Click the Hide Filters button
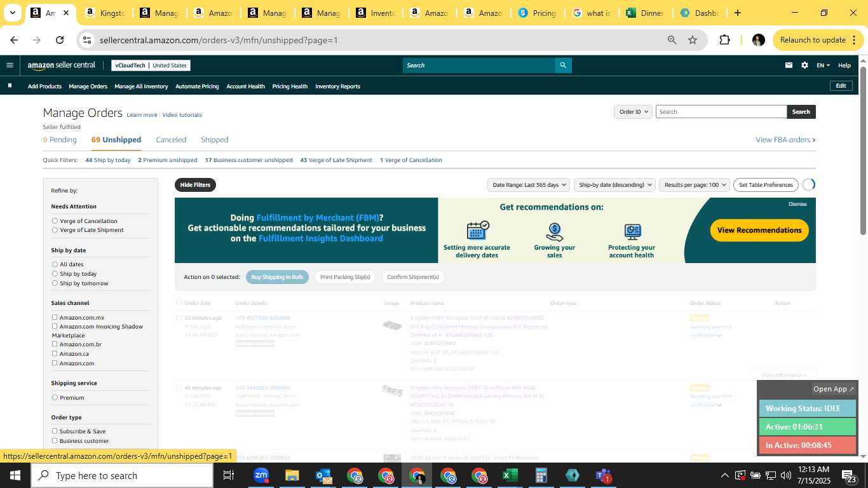 click(195, 185)
